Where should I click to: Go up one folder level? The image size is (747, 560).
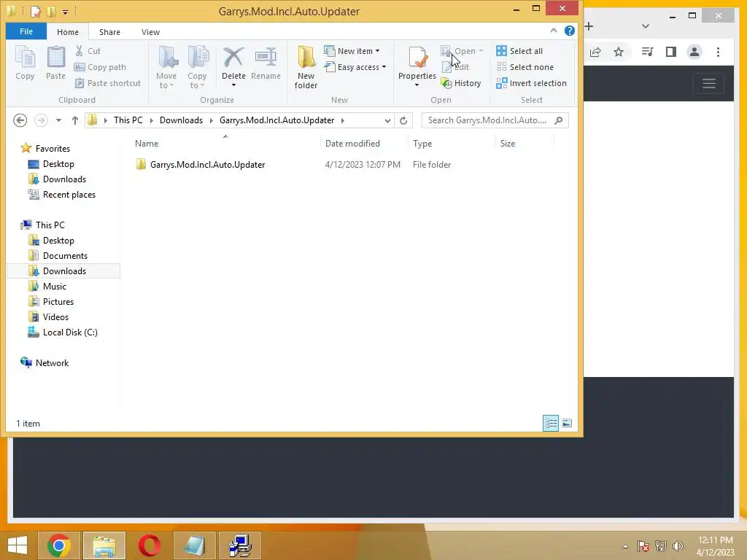[x=75, y=120]
